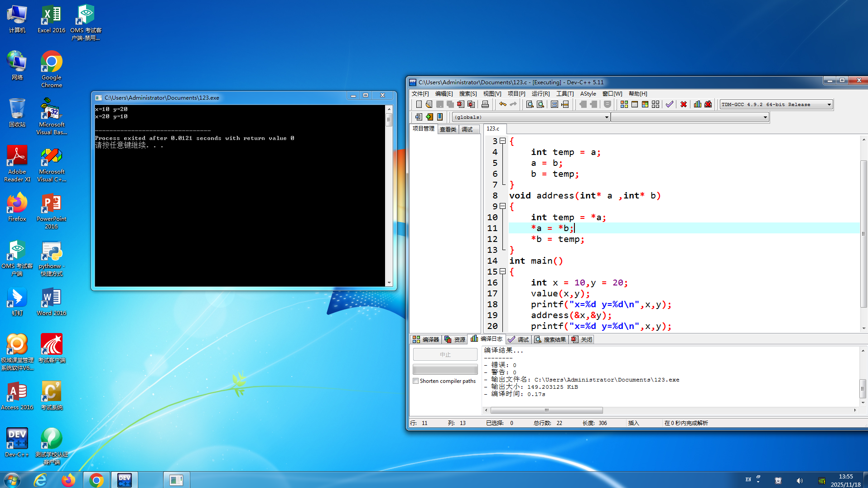
Task: Select the PowerPoint 2016 desktop icon
Action: (51, 211)
